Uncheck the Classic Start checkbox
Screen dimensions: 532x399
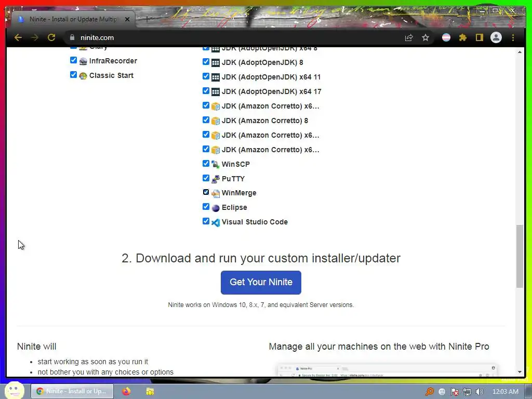[73, 75]
